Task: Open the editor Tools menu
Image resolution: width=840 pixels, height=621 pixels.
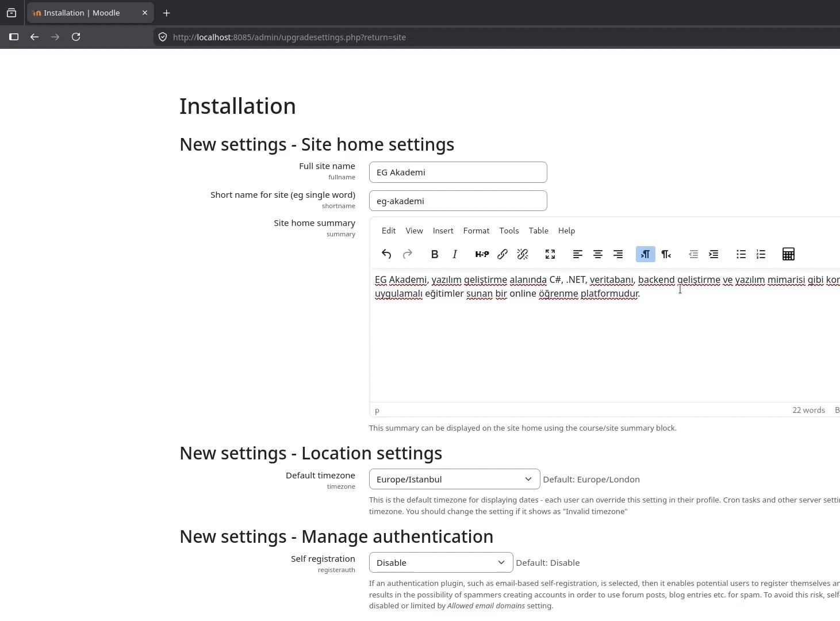Action: click(x=509, y=231)
